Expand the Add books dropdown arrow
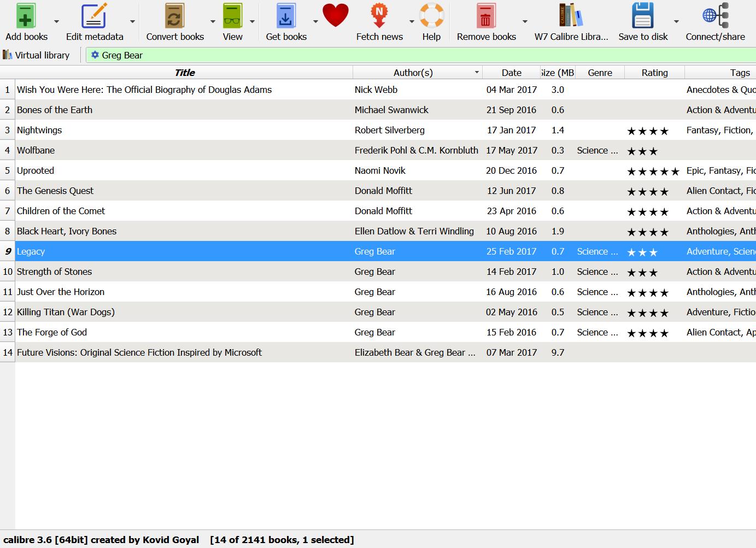The width and height of the screenshot is (756, 548). click(x=56, y=22)
